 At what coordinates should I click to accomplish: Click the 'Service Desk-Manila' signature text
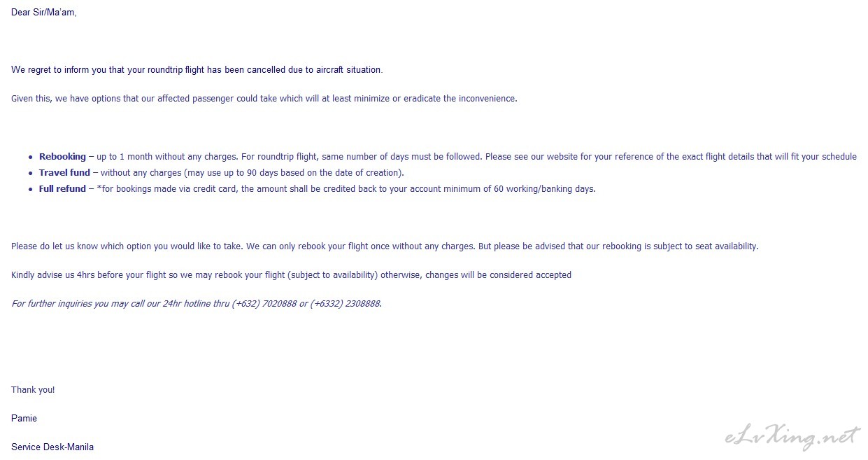(52, 447)
